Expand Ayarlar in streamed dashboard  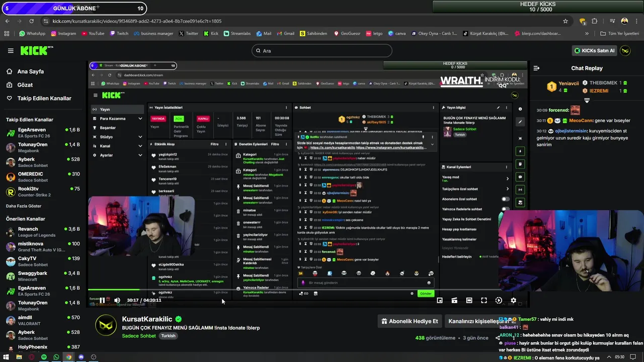140,155
